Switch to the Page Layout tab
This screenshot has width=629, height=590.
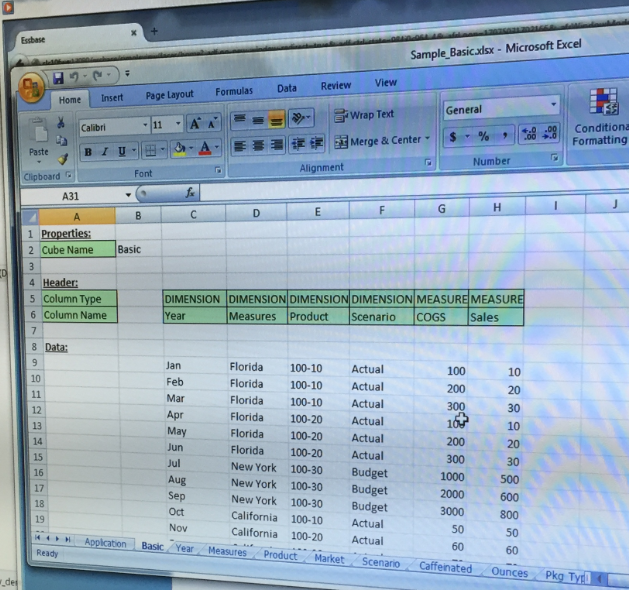pos(169,95)
